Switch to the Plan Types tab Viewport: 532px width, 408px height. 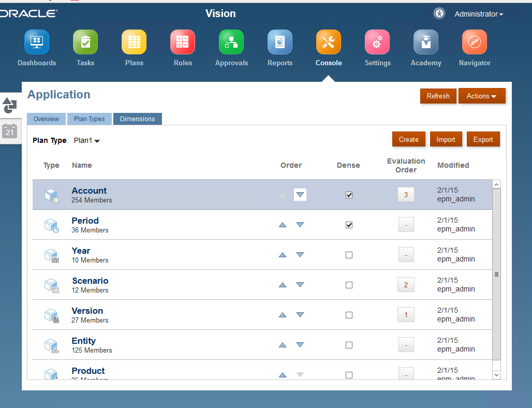click(89, 119)
